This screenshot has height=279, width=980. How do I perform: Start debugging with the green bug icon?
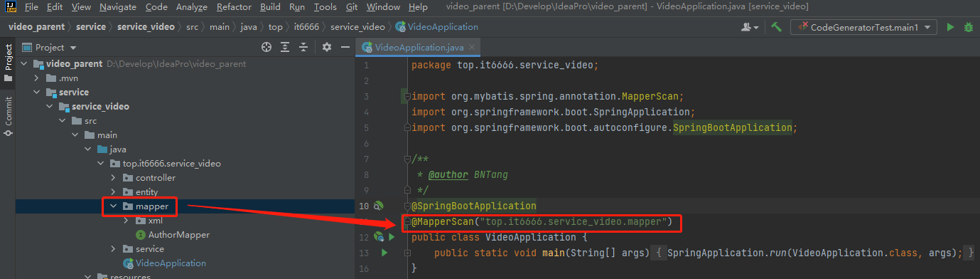click(x=968, y=27)
